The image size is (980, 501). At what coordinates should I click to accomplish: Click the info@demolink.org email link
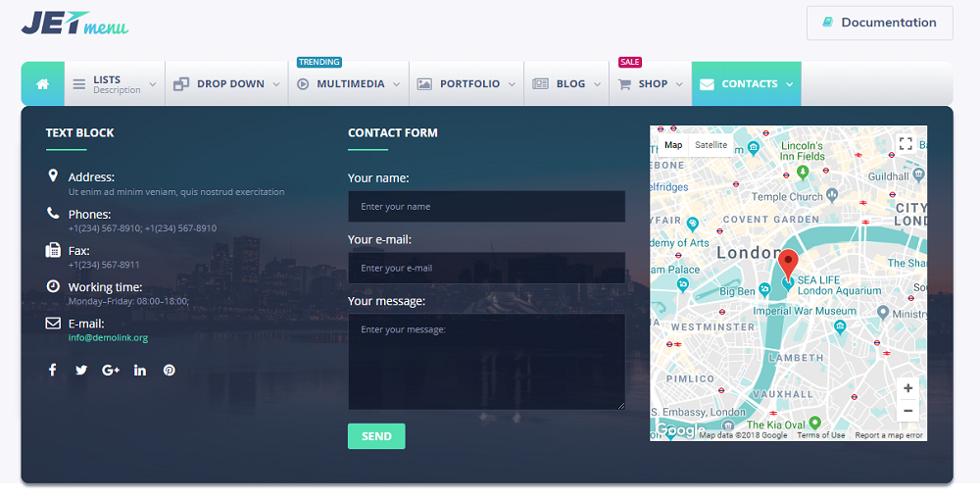click(108, 338)
